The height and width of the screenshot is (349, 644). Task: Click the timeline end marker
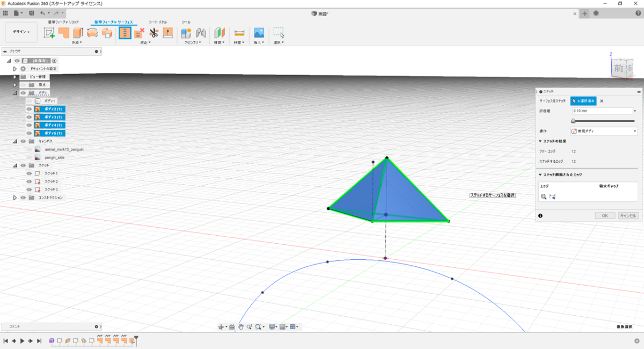pos(136,340)
